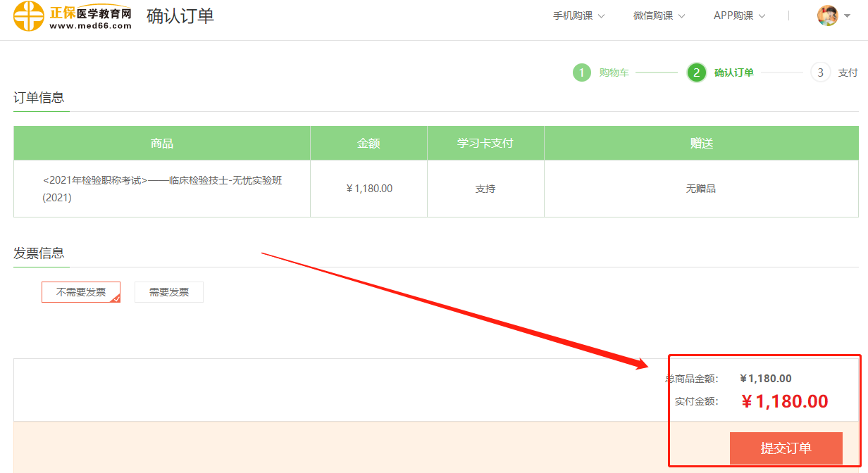Select the 不需要发票 option
Screen dimensions: 868x473
tap(81, 292)
